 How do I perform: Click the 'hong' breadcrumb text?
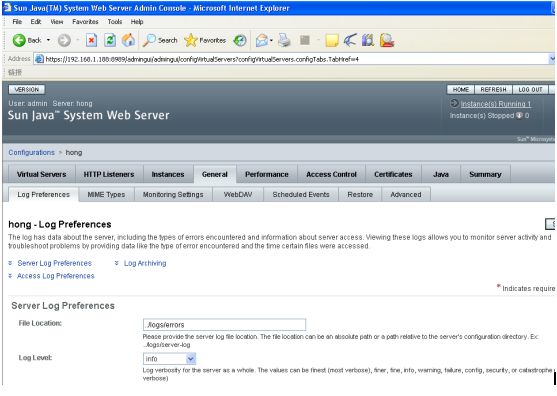(x=74, y=152)
